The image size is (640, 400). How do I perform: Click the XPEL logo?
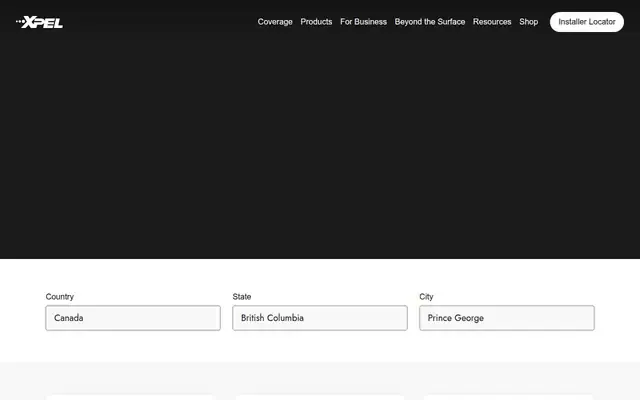[x=39, y=22]
